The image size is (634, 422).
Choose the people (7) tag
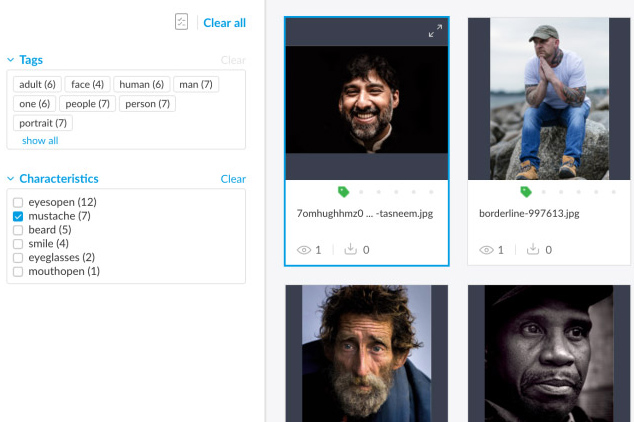pyautogui.click(x=87, y=104)
